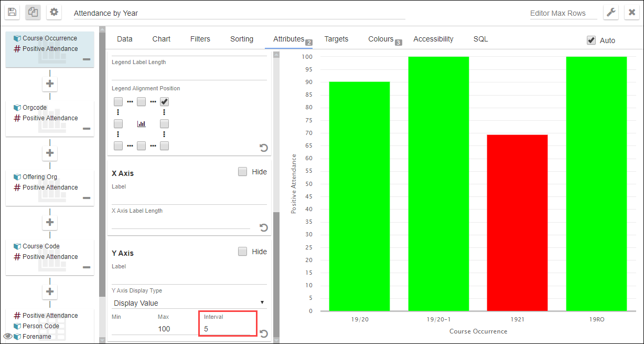Duplicate the chart using the copy icon
This screenshot has width=644, height=344.
pos(33,12)
